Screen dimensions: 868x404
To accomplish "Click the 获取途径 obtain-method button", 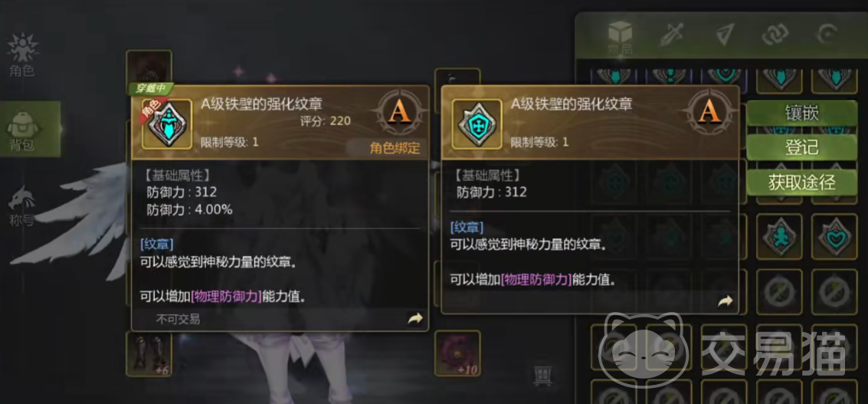I will 801,182.
